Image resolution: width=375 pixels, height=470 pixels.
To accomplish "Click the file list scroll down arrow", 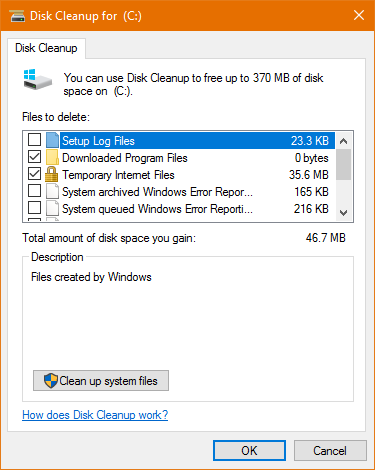I will tap(343, 212).
